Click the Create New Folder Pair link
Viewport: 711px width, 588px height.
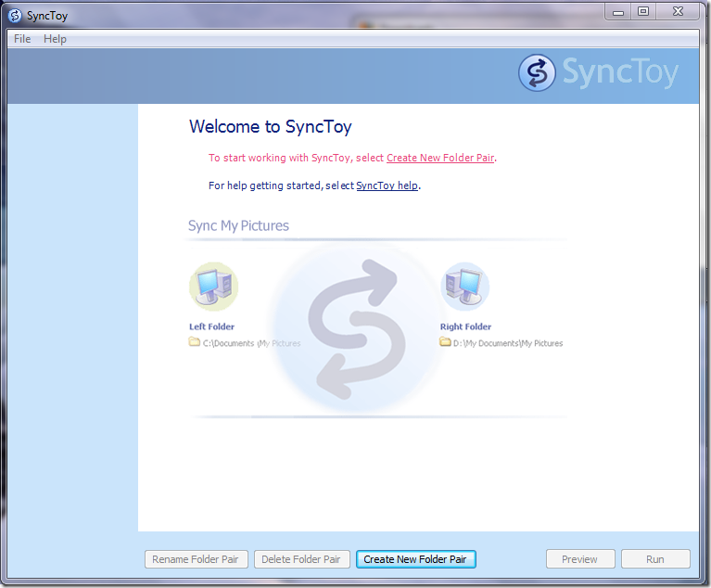[x=439, y=158]
